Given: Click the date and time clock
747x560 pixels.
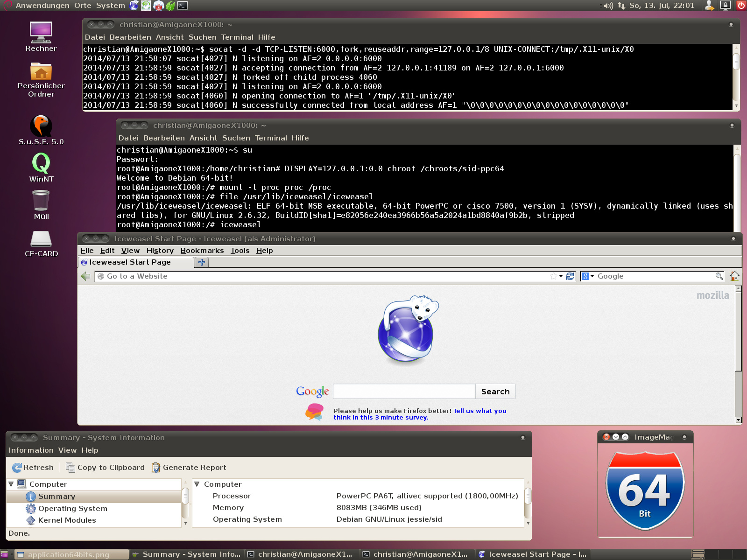Looking at the screenshot, I should coord(662,6).
